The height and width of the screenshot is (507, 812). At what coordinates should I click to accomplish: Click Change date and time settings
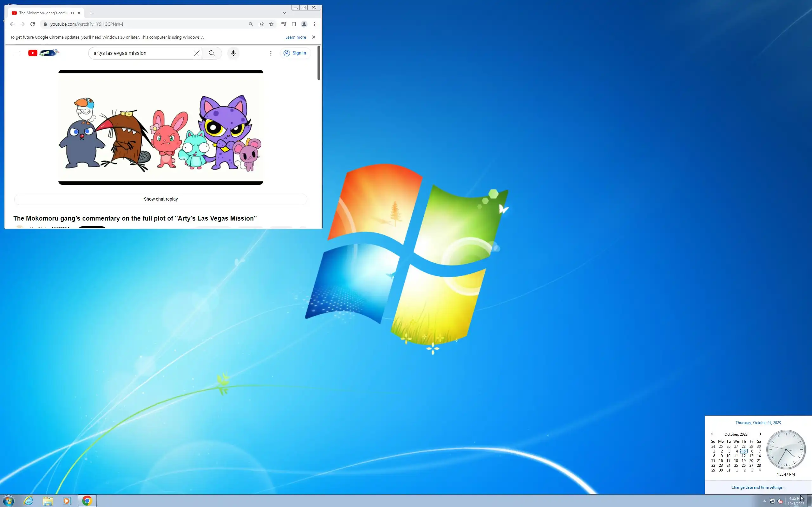point(758,487)
